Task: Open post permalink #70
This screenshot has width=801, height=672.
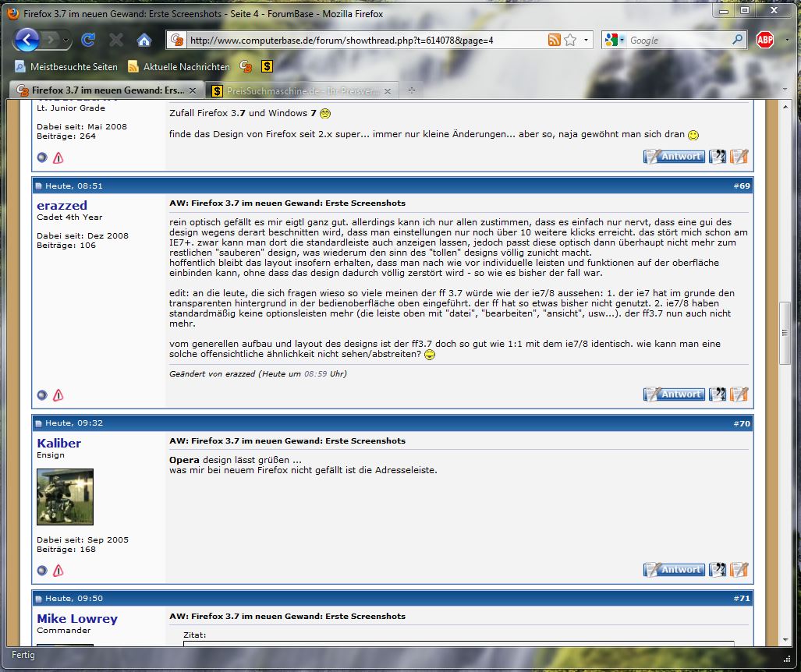Action: tap(742, 423)
